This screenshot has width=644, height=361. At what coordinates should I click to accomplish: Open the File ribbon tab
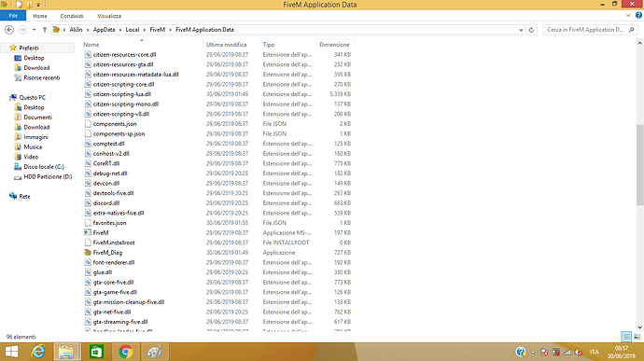coord(13,16)
